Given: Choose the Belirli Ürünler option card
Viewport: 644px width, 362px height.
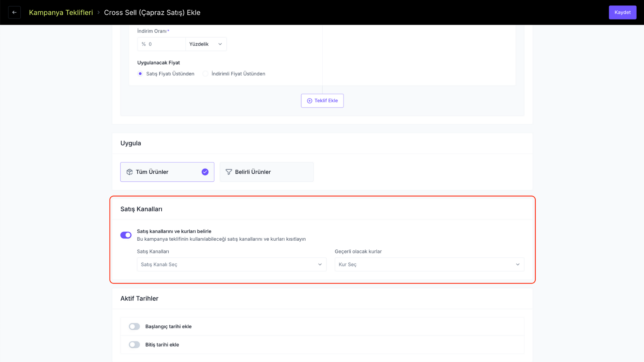Looking at the screenshot, I should click(x=266, y=172).
